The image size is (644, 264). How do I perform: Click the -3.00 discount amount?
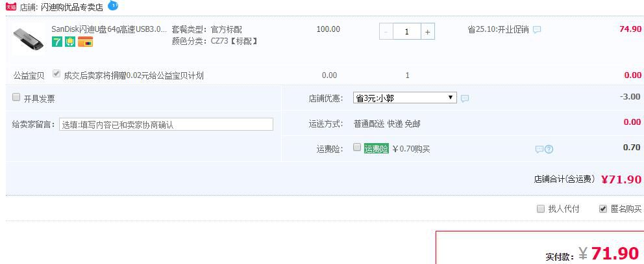point(630,97)
